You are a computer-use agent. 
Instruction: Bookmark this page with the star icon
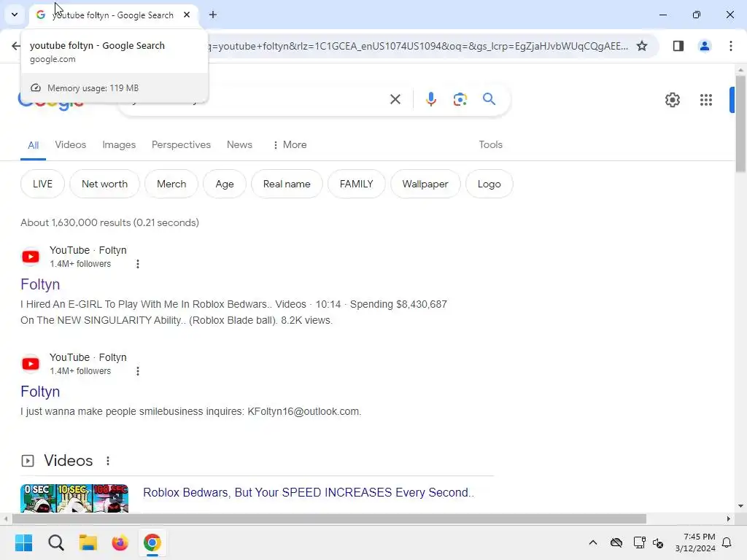pos(642,46)
